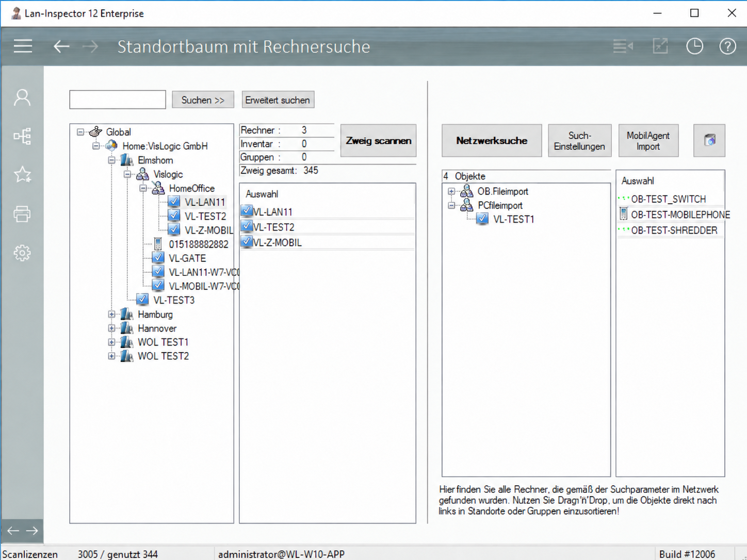Image resolution: width=747 pixels, height=560 pixels.
Task: Select OB-TEST_SWITCH in Auswahl list
Action: (668, 199)
